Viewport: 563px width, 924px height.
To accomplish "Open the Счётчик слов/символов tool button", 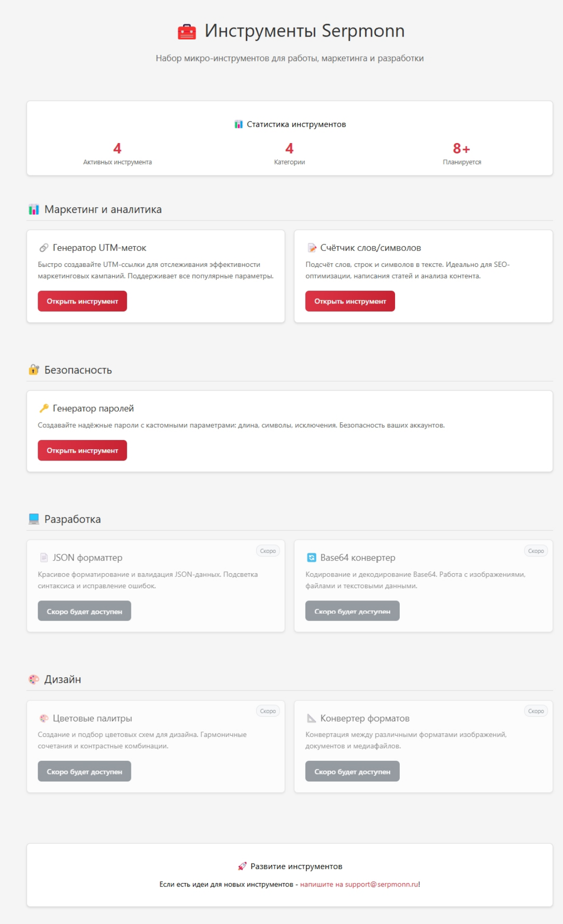I will [x=350, y=301].
